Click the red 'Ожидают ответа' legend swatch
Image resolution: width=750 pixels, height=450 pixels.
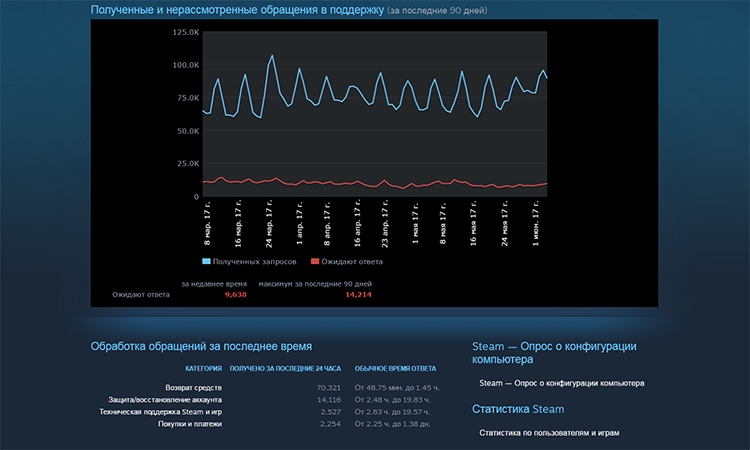(x=315, y=262)
